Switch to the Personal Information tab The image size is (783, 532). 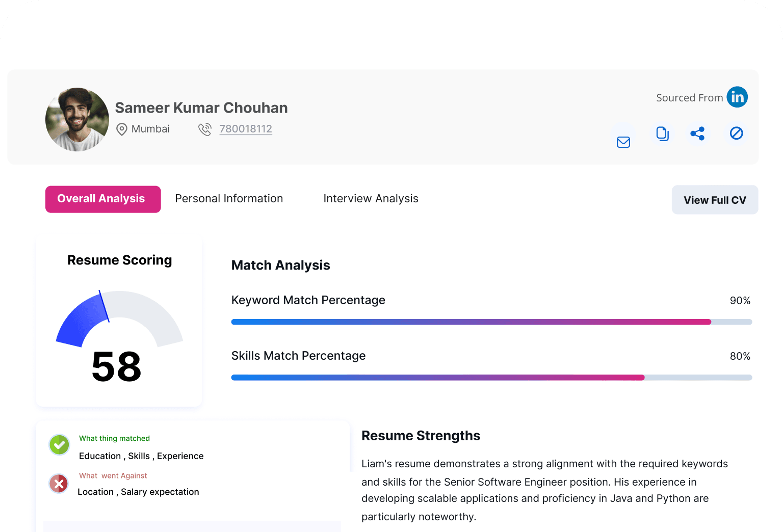point(229,199)
